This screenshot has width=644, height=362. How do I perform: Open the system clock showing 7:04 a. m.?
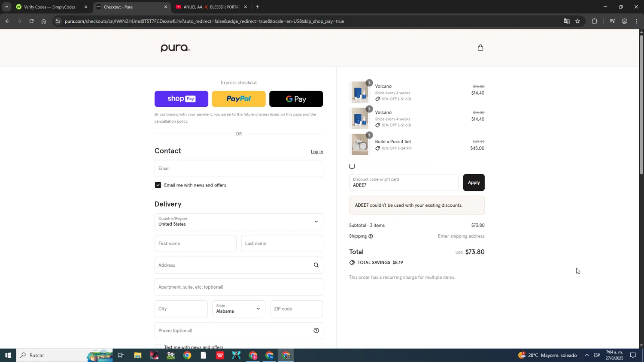point(614,356)
